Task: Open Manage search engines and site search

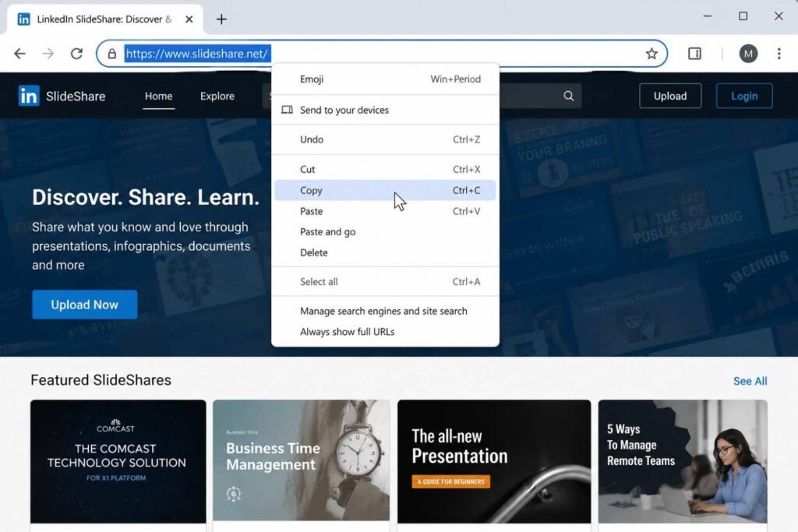Action: 385,311
